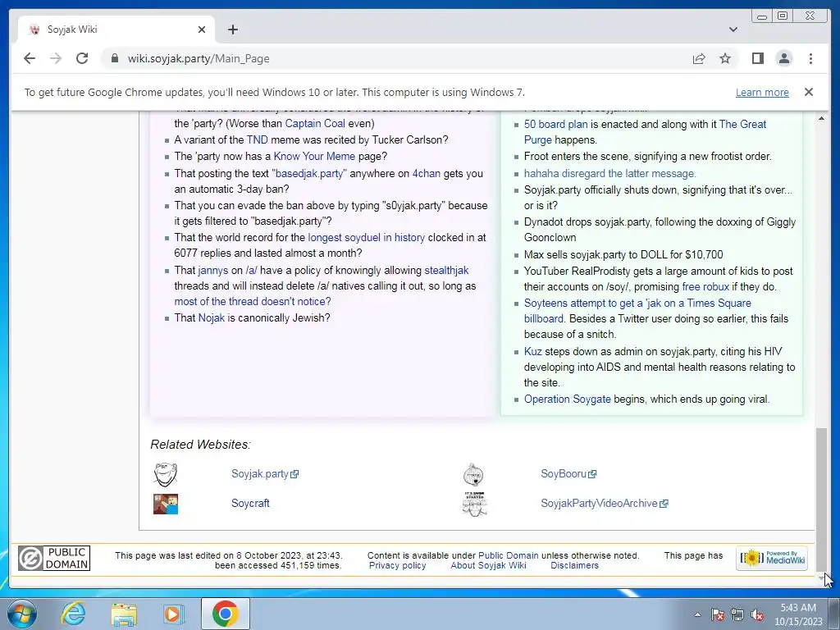Click the Soycraft Minecraft thumbnail
840x630 pixels.
pos(166,504)
